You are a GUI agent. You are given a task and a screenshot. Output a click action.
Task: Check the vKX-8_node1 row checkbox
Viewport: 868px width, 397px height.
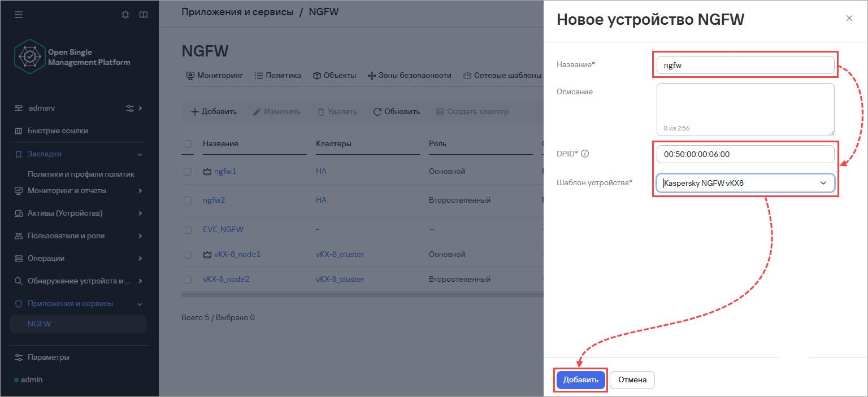[188, 255]
